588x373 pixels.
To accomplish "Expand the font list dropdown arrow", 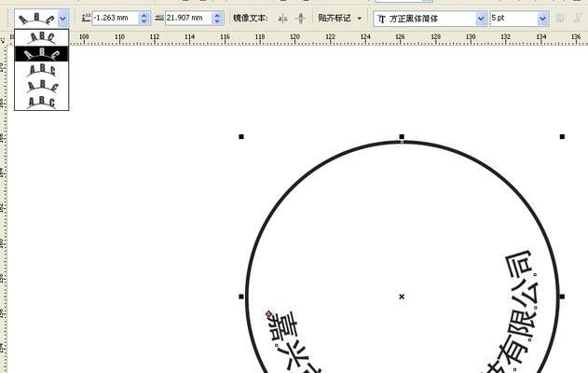I will tap(481, 19).
